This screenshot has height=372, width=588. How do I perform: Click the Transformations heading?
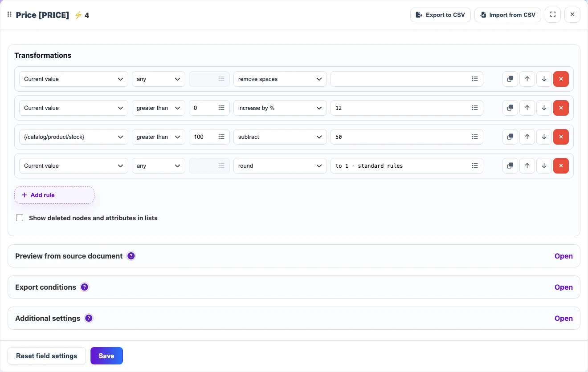[43, 55]
